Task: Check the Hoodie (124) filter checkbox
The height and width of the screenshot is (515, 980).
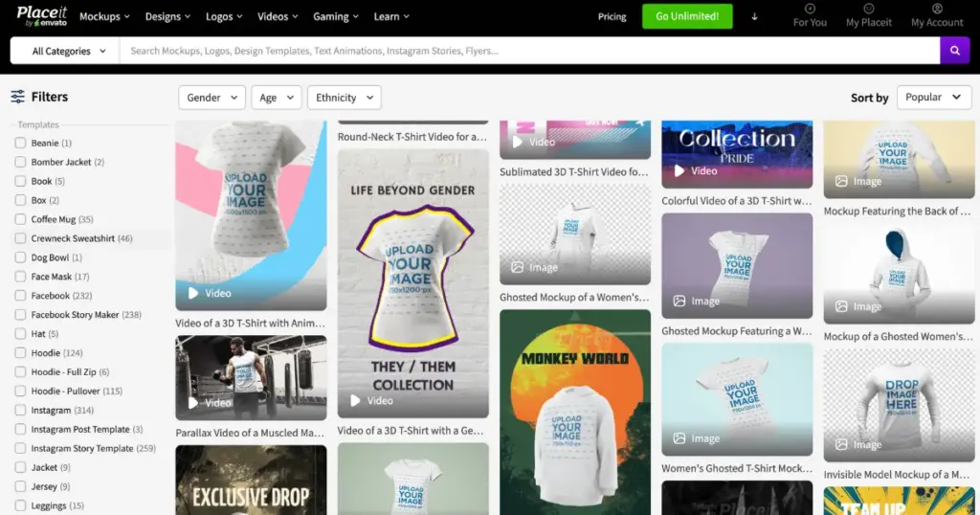Action: (x=20, y=353)
